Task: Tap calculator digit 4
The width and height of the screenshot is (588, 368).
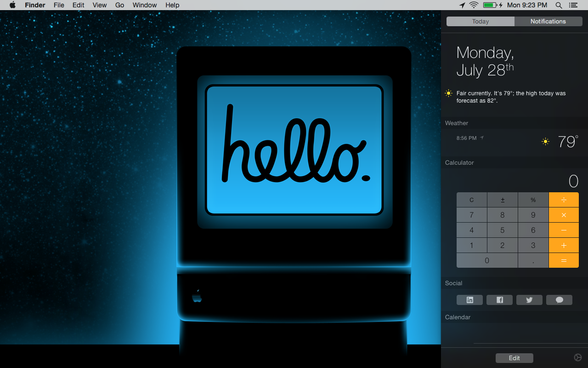Action: point(472,230)
